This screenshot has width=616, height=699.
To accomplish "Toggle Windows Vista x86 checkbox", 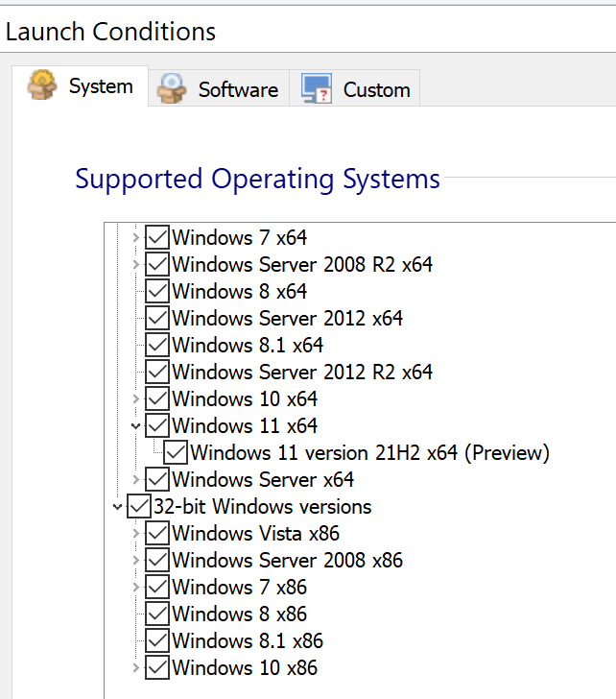I will (156, 533).
